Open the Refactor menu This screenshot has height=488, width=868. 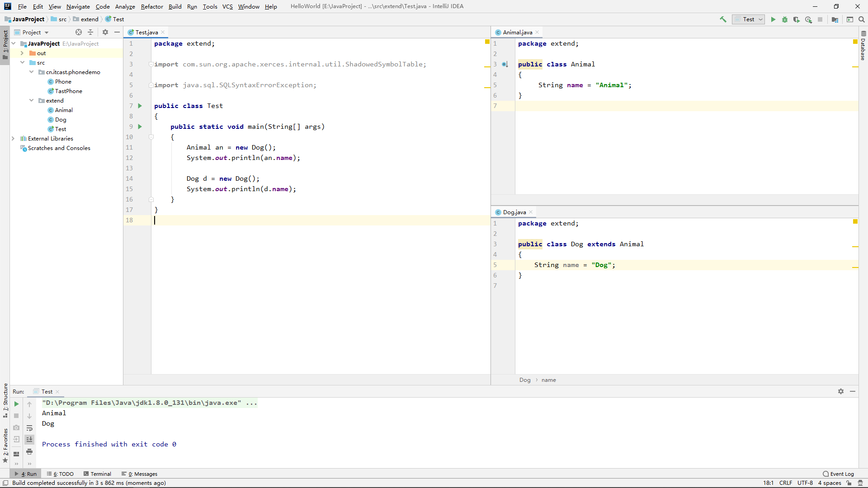coord(151,6)
